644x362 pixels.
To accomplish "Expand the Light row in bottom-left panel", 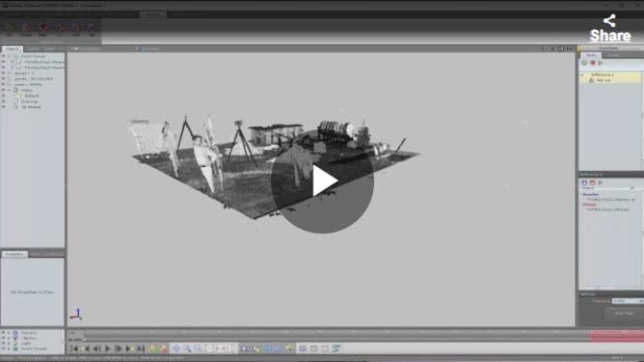I will point(9,343).
